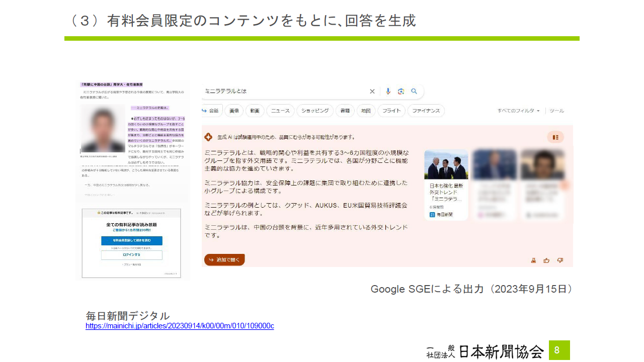This screenshot has width=644, height=362.
Task: Click the thumbs up feedback icon
Action: pos(546,260)
